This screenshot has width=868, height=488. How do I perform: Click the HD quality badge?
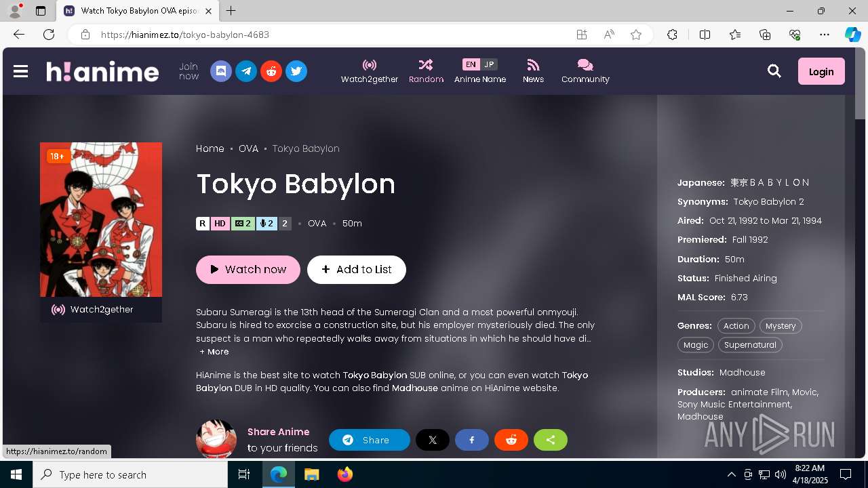tap(220, 224)
